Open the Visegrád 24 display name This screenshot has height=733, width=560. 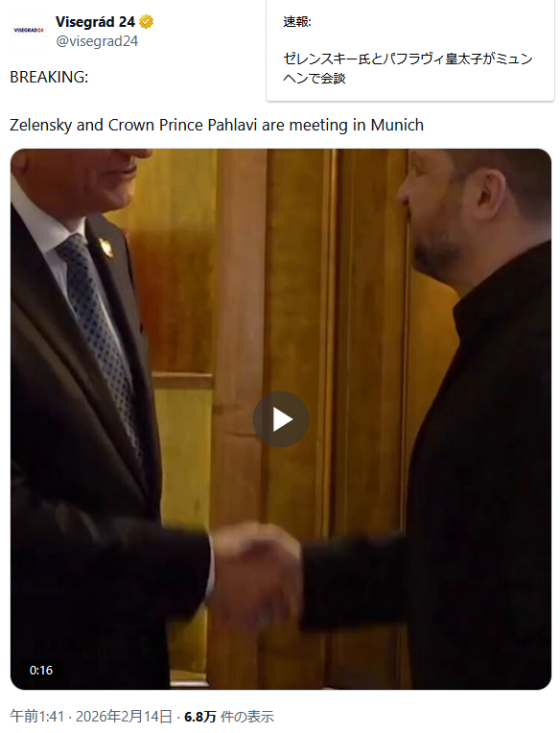click(95, 22)
